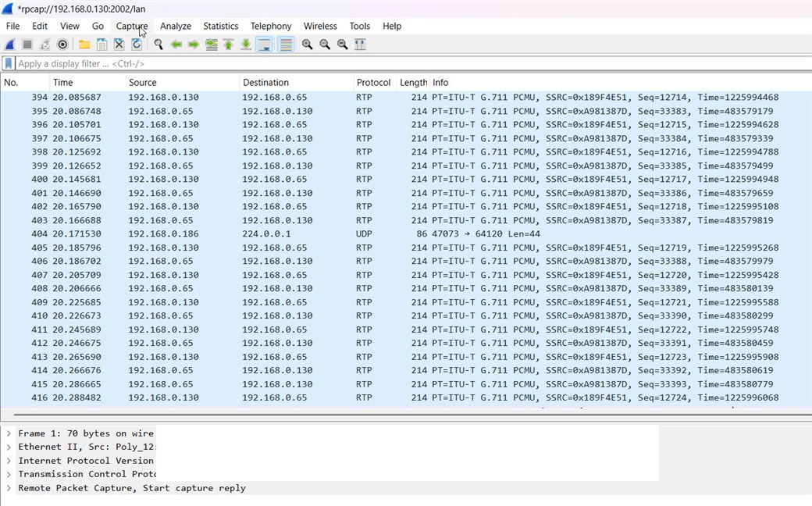812x506 pixels.
Task: Select packet 416 with Seq=12724
Action: 406,397
